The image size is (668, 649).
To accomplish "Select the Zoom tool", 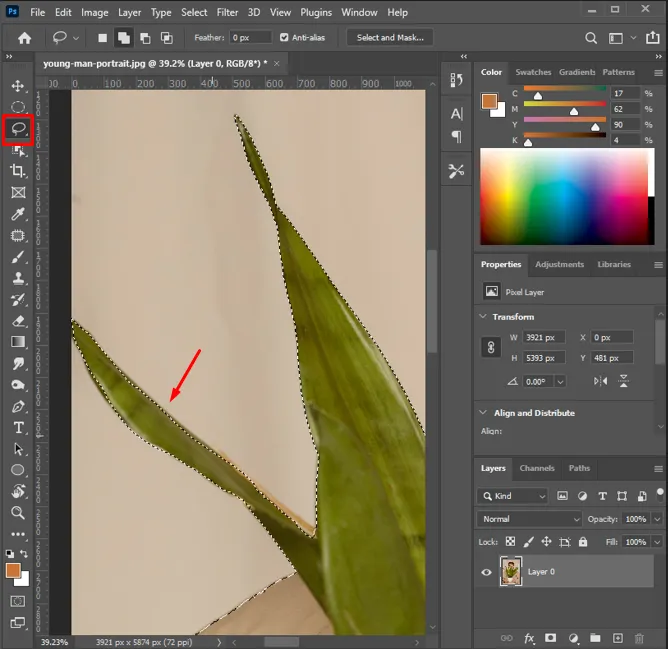I will (18, 512).
